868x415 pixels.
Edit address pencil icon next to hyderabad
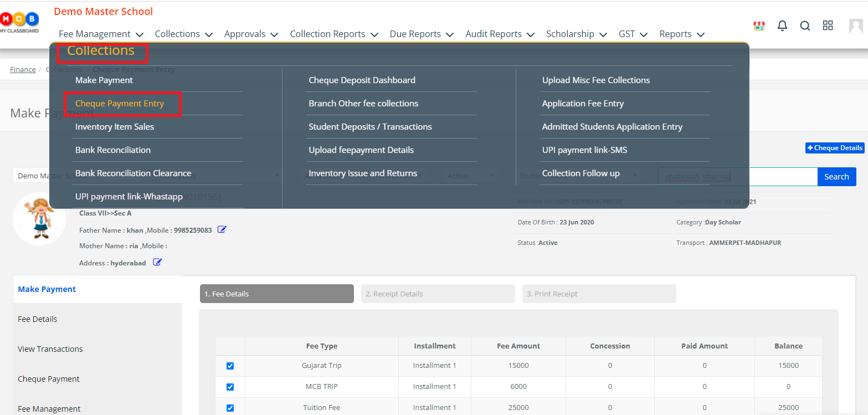click(157, 262)
